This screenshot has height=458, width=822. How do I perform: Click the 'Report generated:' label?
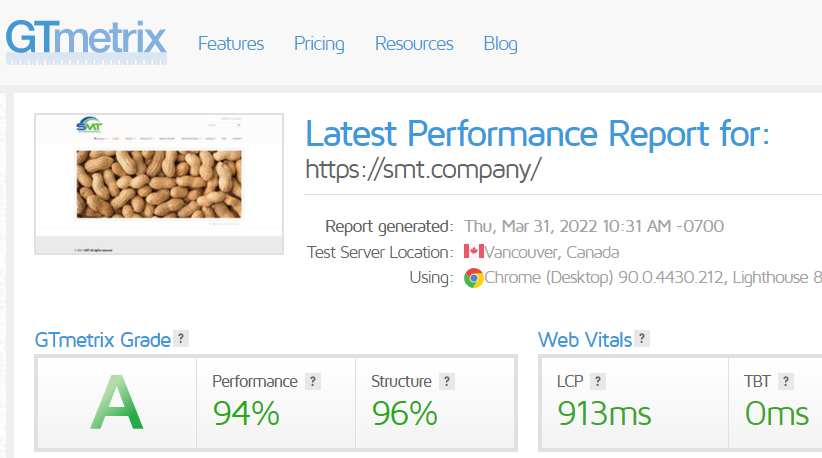389,226
